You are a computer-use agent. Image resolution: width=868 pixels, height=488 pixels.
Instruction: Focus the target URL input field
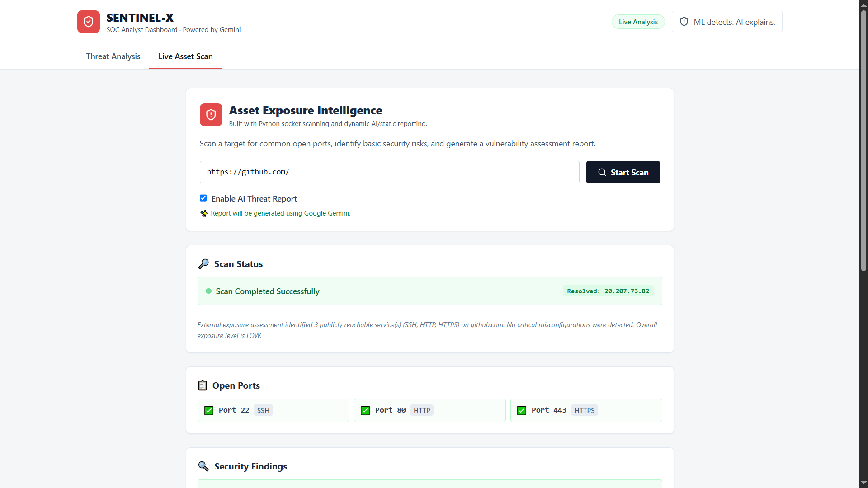390,172
